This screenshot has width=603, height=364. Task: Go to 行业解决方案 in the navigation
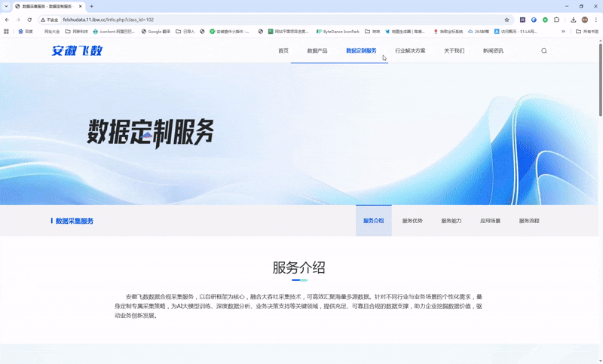tap(410, 51)
